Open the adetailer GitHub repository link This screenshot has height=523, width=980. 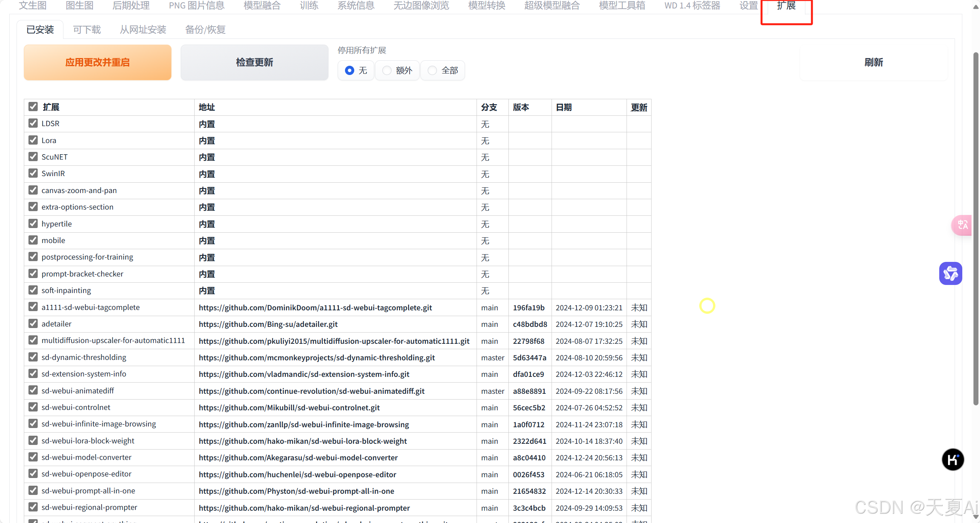coord(268,324)
